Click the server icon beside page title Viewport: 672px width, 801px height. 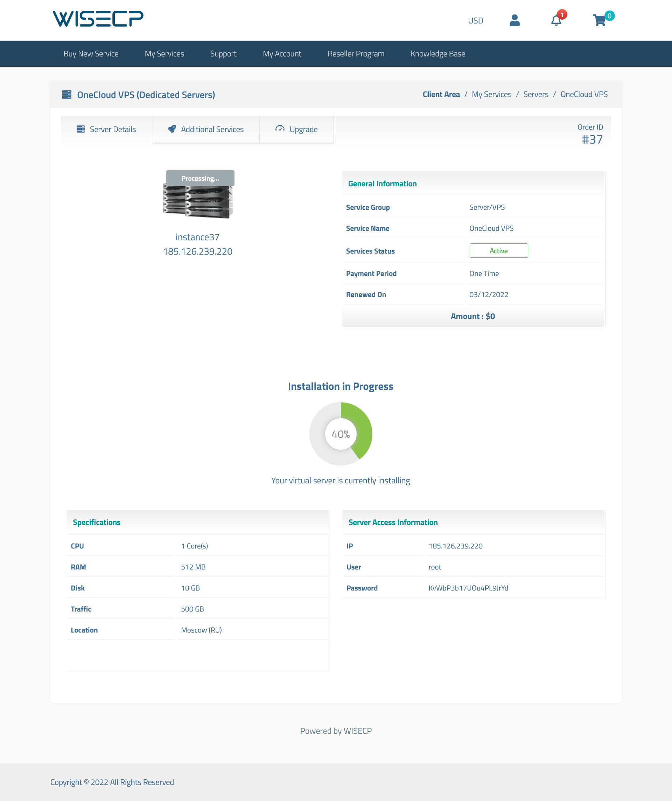pyautogui.click(x=67, y=95)
